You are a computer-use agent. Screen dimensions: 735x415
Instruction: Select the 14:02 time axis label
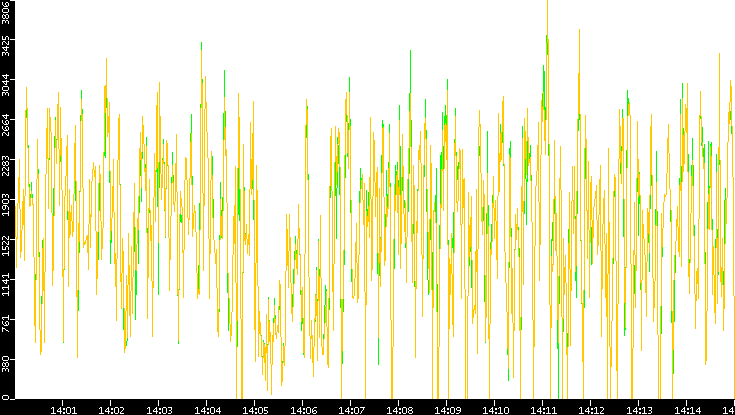click(110, 409)
